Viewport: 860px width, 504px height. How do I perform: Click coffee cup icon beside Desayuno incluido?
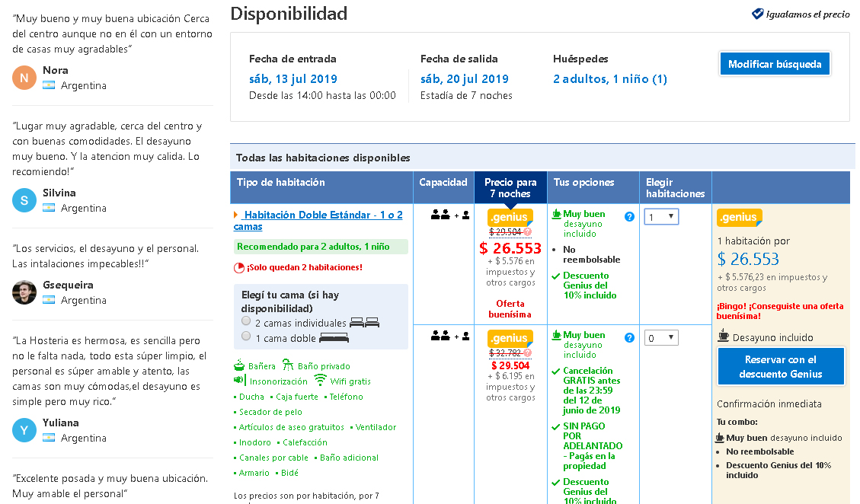723,337
